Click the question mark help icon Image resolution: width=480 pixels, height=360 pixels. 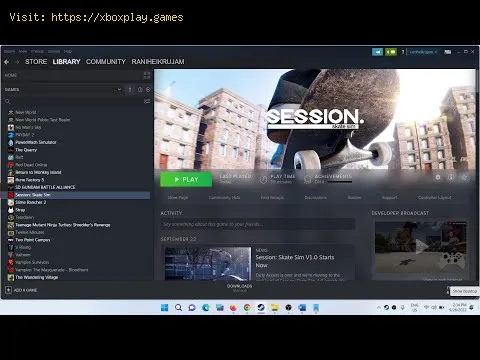[403, 52]
